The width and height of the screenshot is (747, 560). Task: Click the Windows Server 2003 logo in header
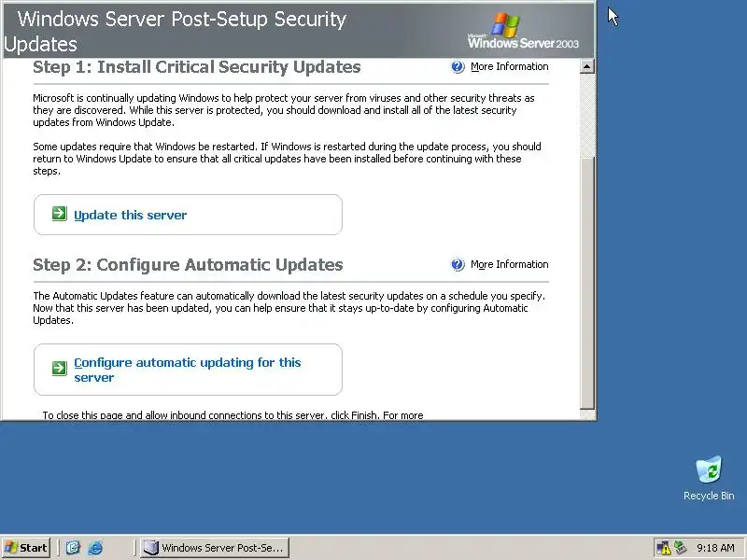point(523,31)
